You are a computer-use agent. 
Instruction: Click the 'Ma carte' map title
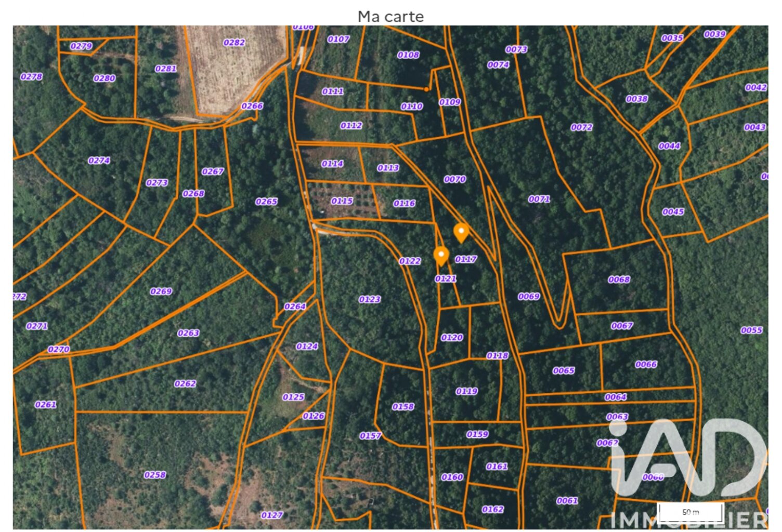tap(390, 17)
